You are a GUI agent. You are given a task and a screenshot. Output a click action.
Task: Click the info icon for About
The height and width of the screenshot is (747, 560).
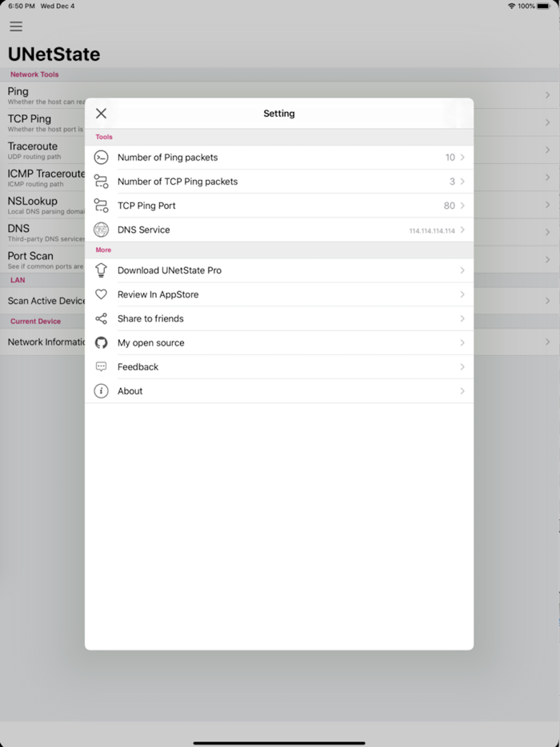[x=101, y=391]
